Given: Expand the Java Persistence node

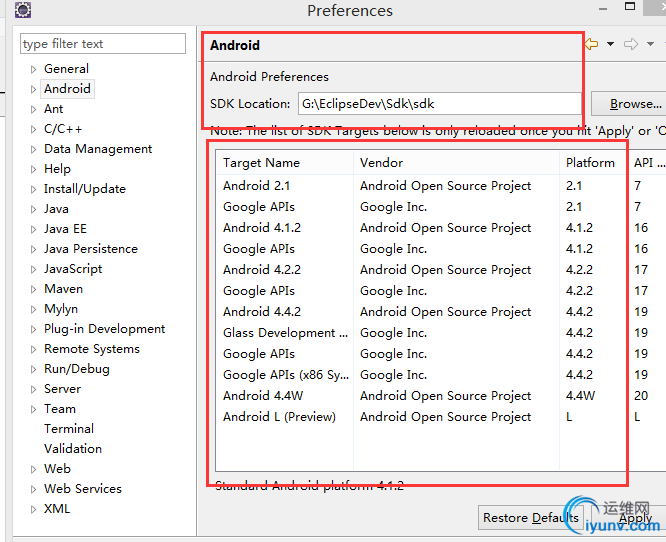Looking at the screenshot, I should tap(33, 249).
